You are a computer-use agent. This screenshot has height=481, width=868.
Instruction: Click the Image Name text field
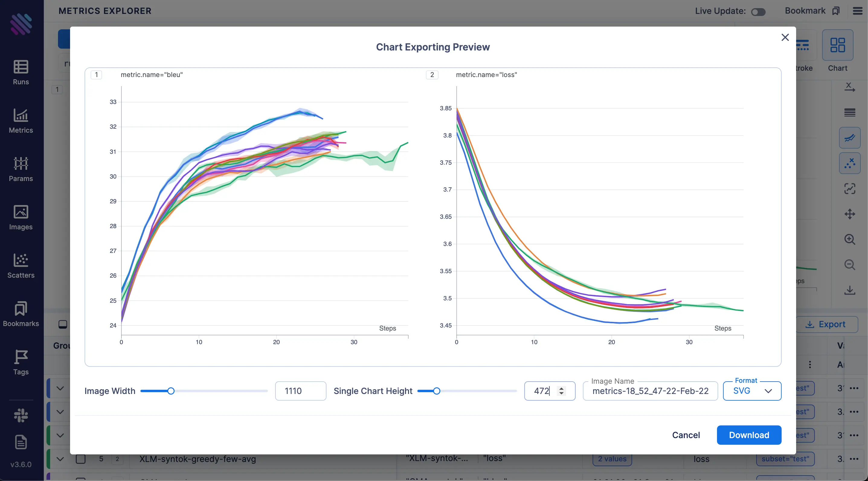(x=650, y=391)
